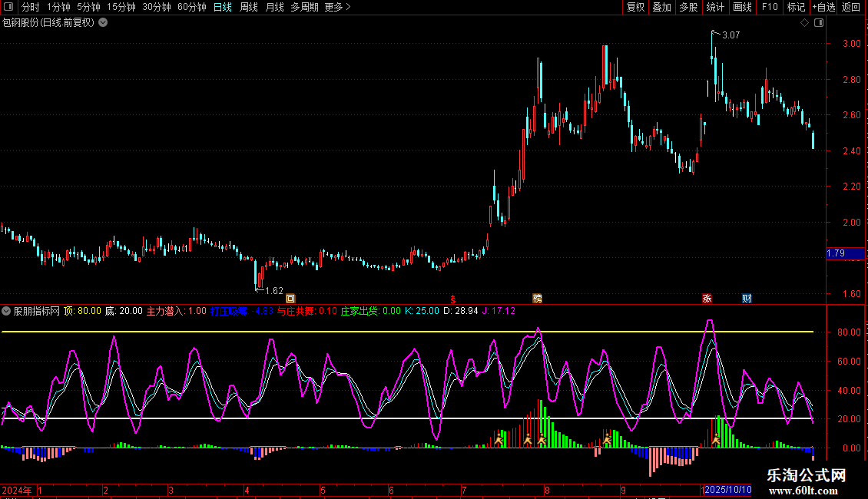
Task: Click runner signal icon just left of August marker
Action: point(528,440)
